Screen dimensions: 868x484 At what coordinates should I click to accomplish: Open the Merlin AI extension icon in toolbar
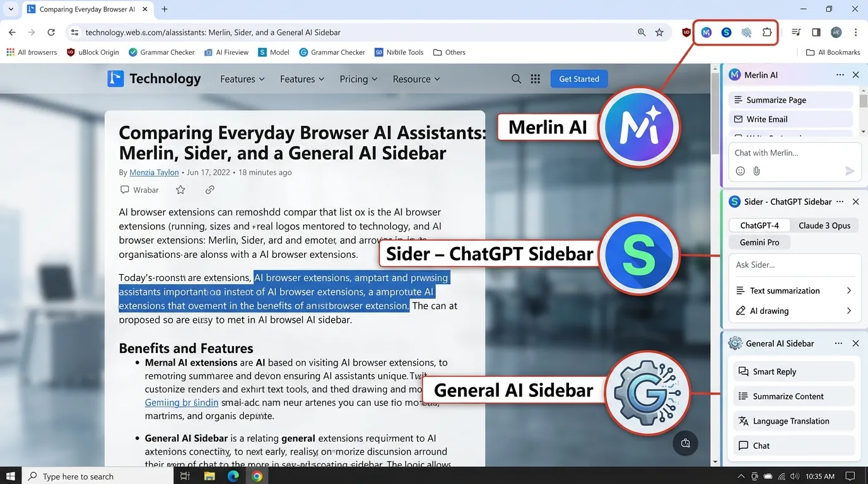707,32
